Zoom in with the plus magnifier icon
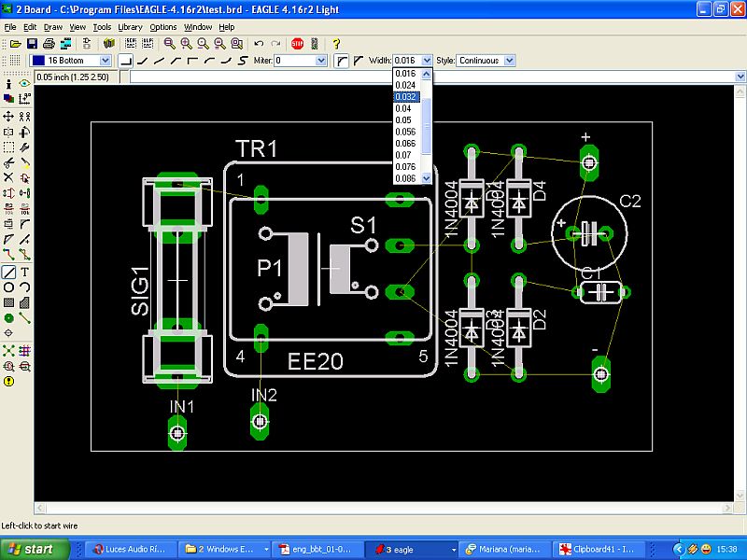 [186, 44]
